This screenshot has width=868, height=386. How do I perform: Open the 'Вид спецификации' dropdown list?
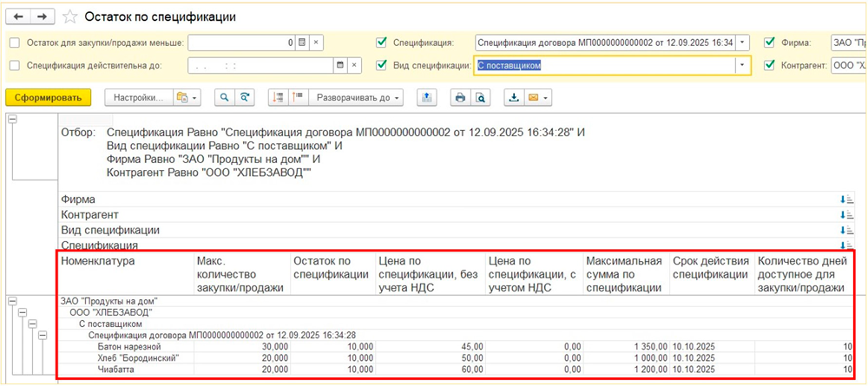pos(742,65)
